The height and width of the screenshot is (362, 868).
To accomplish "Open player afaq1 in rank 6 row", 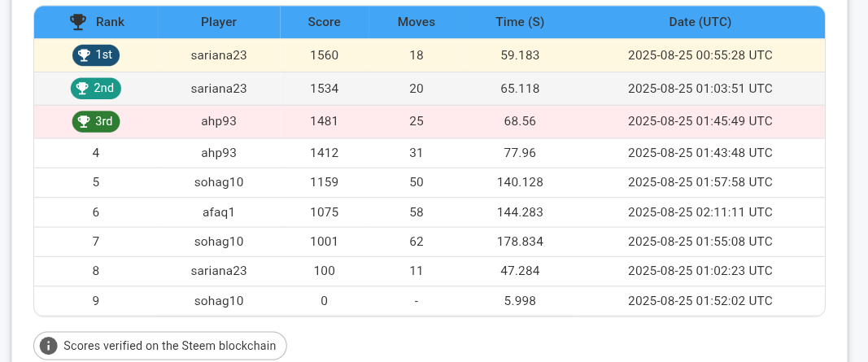I will pos(219,212).
